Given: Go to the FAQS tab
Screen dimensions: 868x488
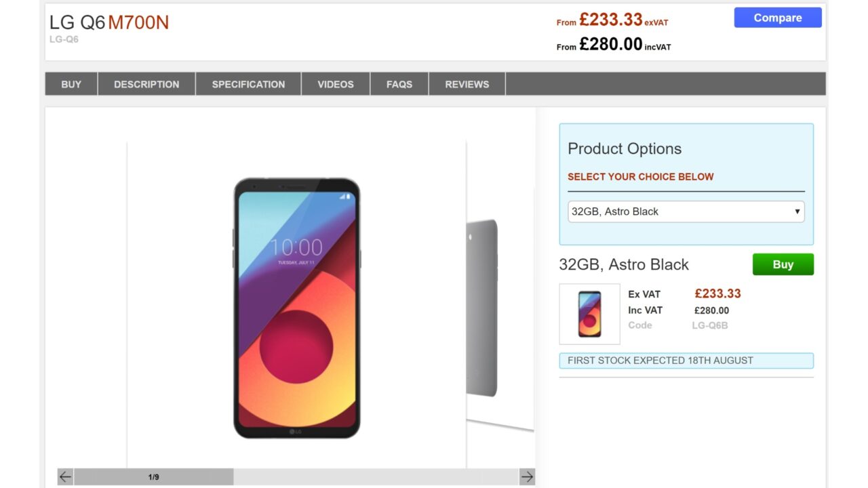Looking at the screenshot, I should pos(399,84).
